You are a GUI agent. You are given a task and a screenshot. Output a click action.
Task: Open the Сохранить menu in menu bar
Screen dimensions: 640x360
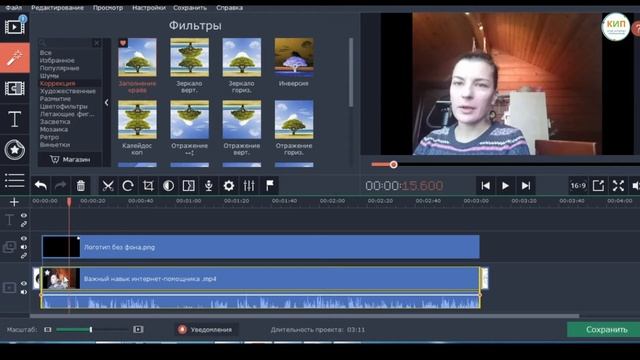click(x=190, y=8)
